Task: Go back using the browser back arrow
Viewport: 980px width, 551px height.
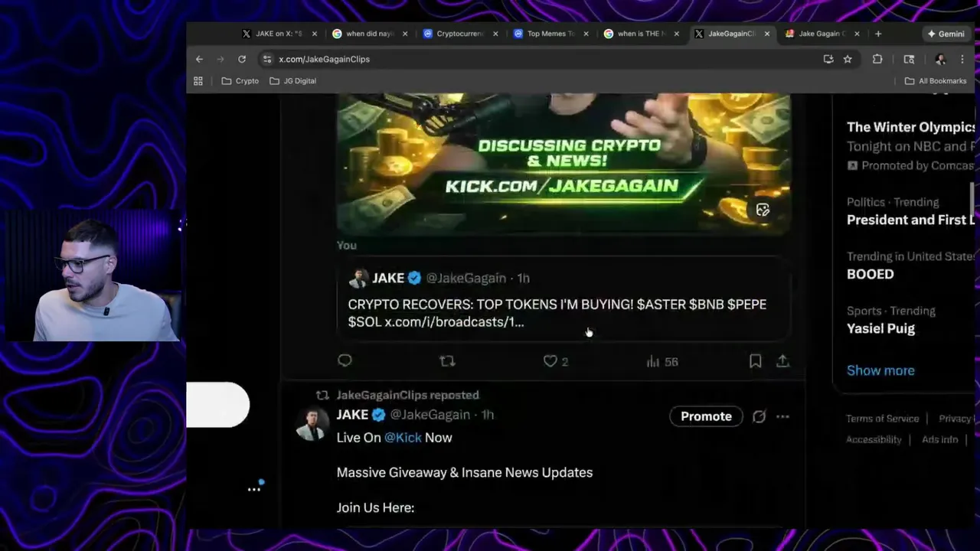Action: [199, 59]
